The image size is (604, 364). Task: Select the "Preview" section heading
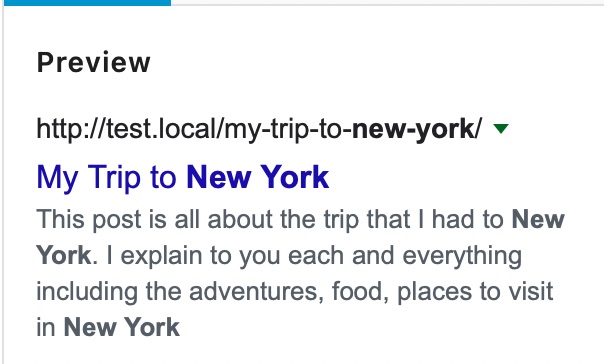[x=94, y=62]
